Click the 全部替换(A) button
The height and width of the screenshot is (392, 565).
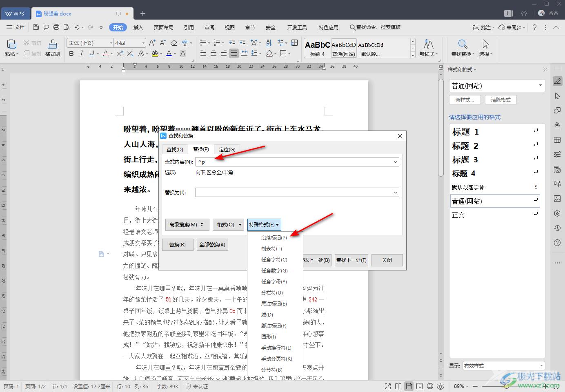[x=212, y=245]
